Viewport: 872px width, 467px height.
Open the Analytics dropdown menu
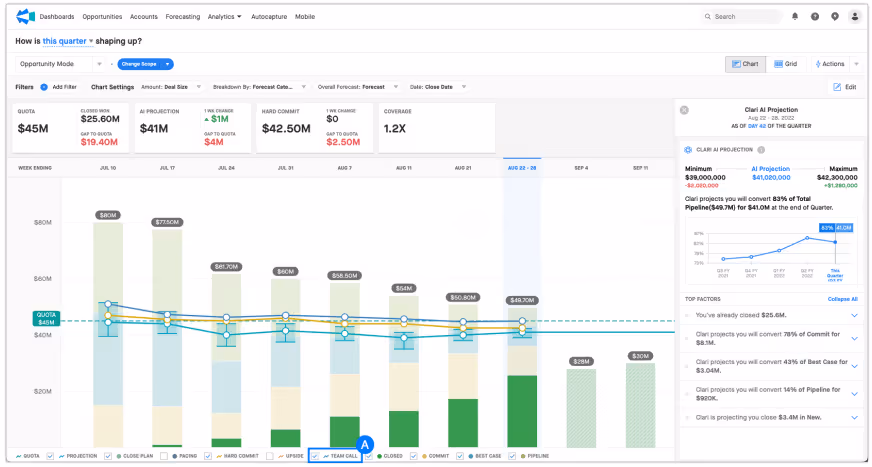225,17
